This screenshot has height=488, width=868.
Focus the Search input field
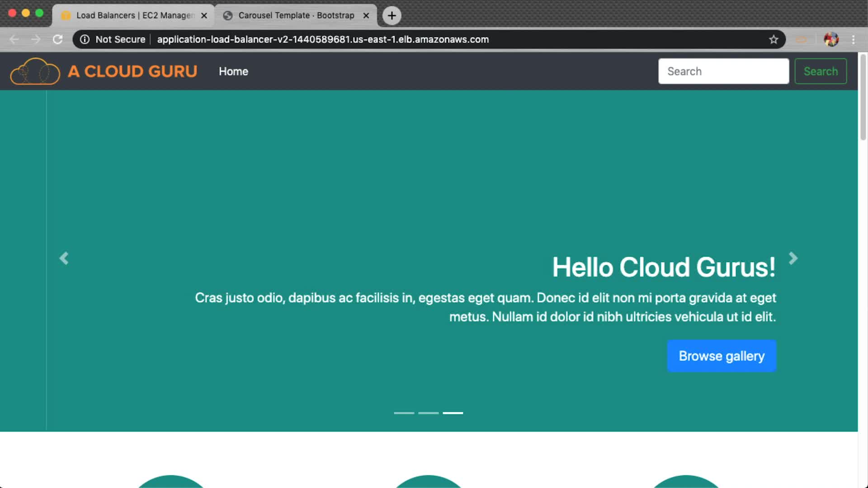pos(723,71)
